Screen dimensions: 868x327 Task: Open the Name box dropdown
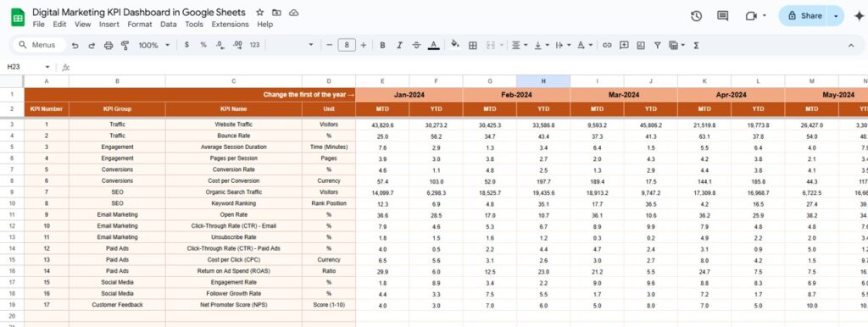[x=47, y=67]
